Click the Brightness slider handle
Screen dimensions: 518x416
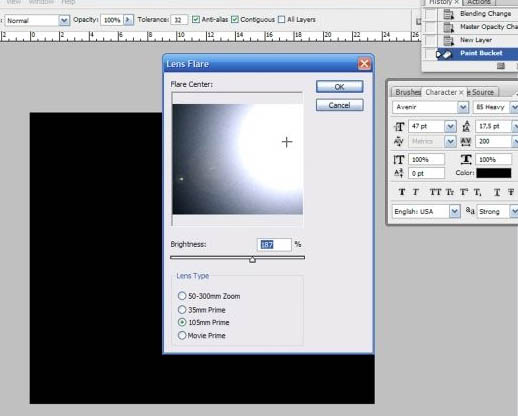point(252,259)
